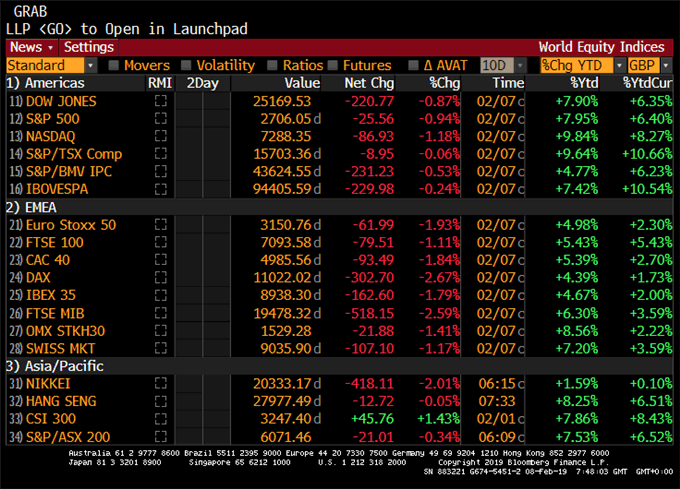Enable the Futures checkbox
The image size is (680, 489).
tap(333, 65)
